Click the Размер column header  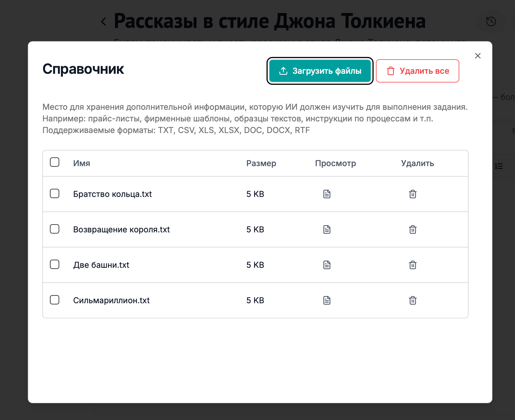pos(261,163)
